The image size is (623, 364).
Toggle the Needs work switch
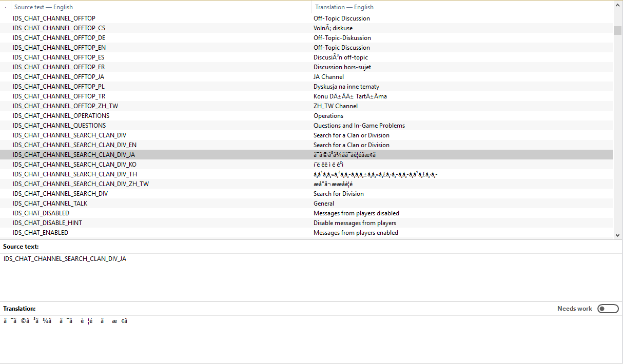(x=608, y=309)
